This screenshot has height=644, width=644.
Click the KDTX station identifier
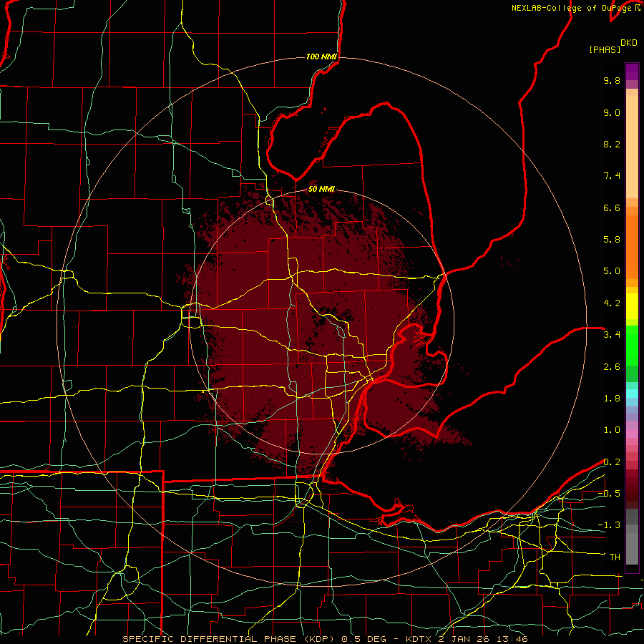(x=420, y=639)
